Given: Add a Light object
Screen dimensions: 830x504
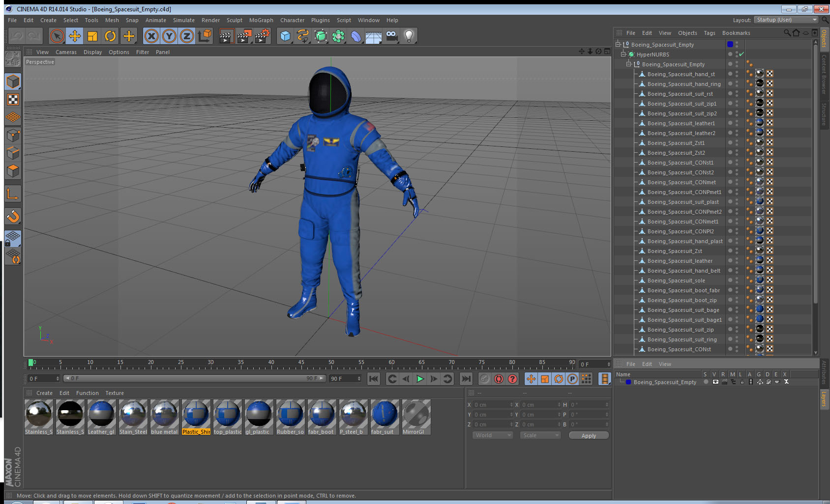Looking at the screenshot, I should click(409, 36).
